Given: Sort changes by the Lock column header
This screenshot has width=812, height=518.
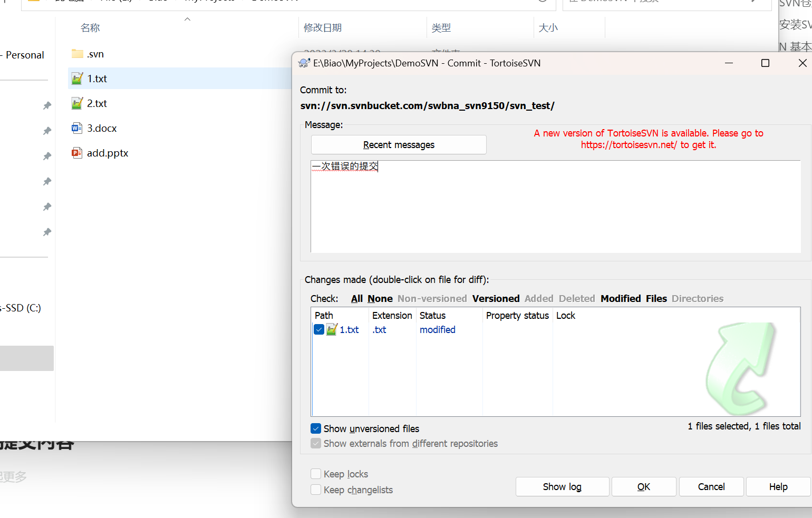Looking at the screenshot, I should click(x=566, y=316).
